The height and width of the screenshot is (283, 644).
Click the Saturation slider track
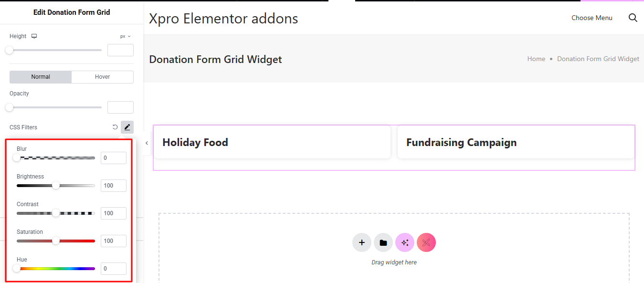pyautogui.click(x=76, y=241)
